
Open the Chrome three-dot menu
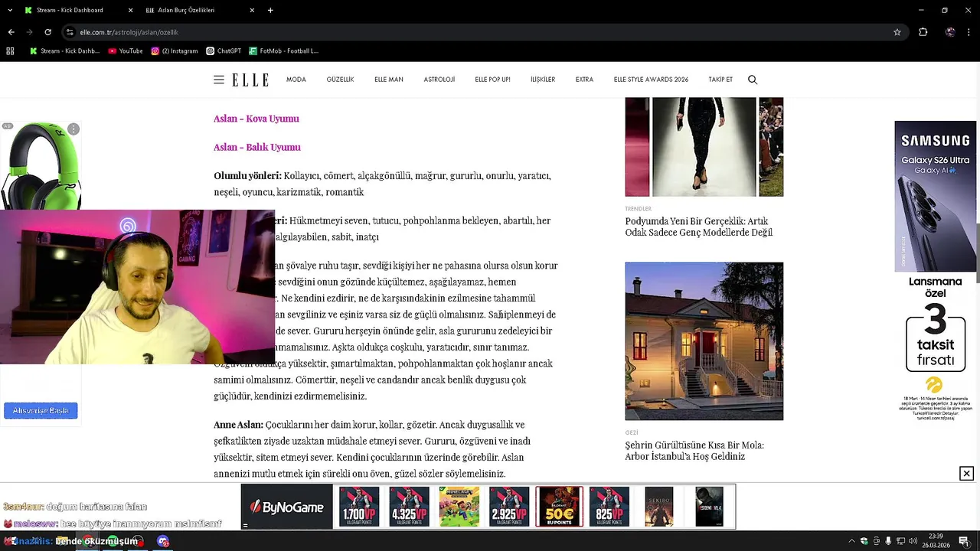pyautogui.click(x=969, y=32)
